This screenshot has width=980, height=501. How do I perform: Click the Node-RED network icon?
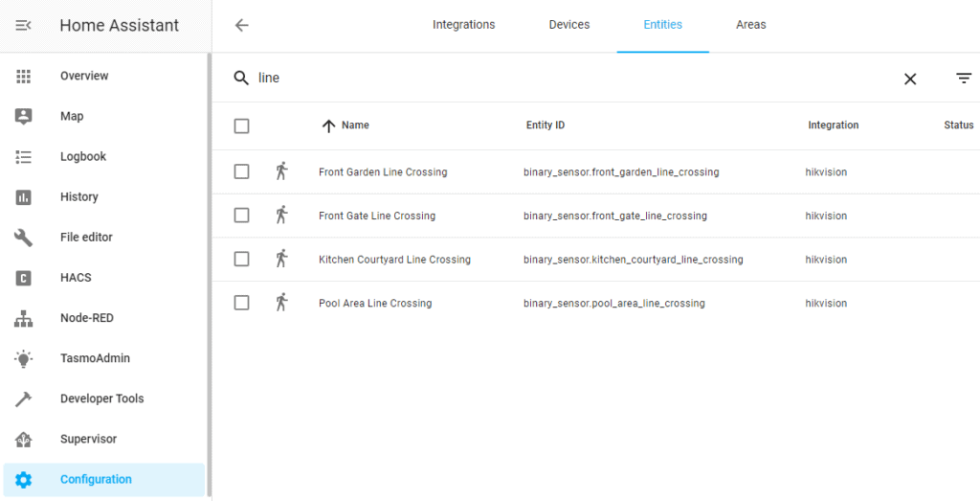[x=23, y=318]
